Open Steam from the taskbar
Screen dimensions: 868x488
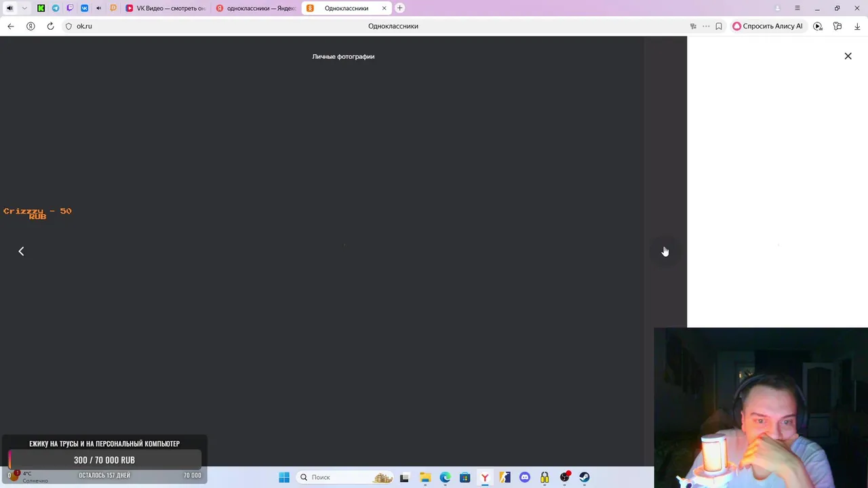pyautogui.click(x=585, y=477)
